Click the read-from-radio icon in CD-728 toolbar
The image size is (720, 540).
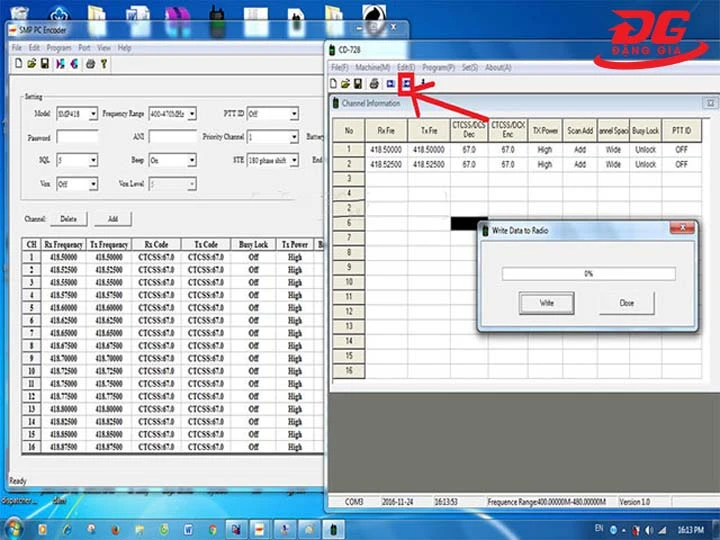click(x=390, y=84)
